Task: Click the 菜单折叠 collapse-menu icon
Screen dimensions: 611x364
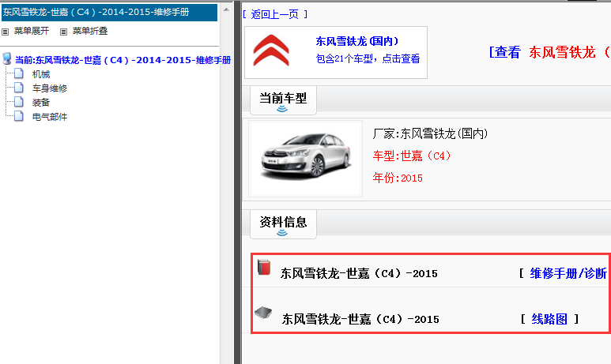Action: pyautogui.click(x=63, y=32)
